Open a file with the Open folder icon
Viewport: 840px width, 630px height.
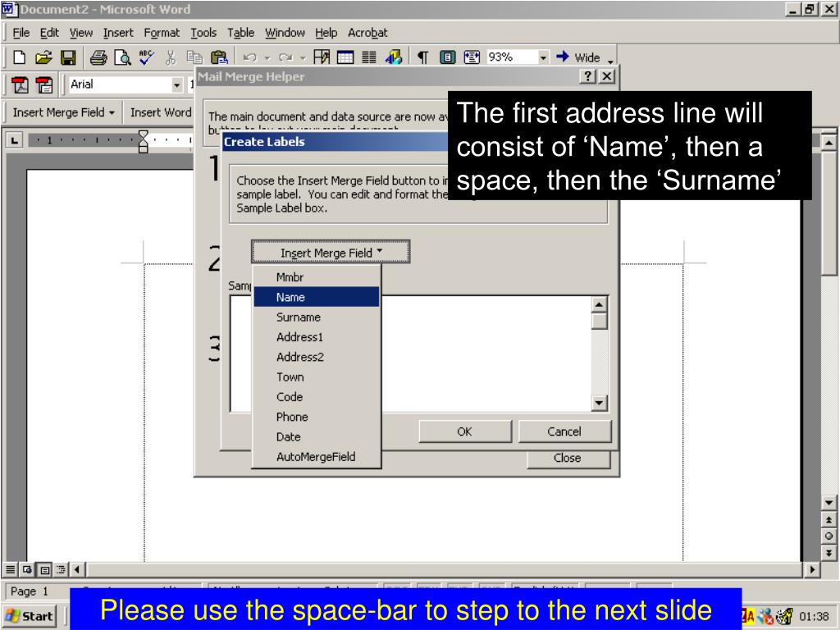[43, 57]
